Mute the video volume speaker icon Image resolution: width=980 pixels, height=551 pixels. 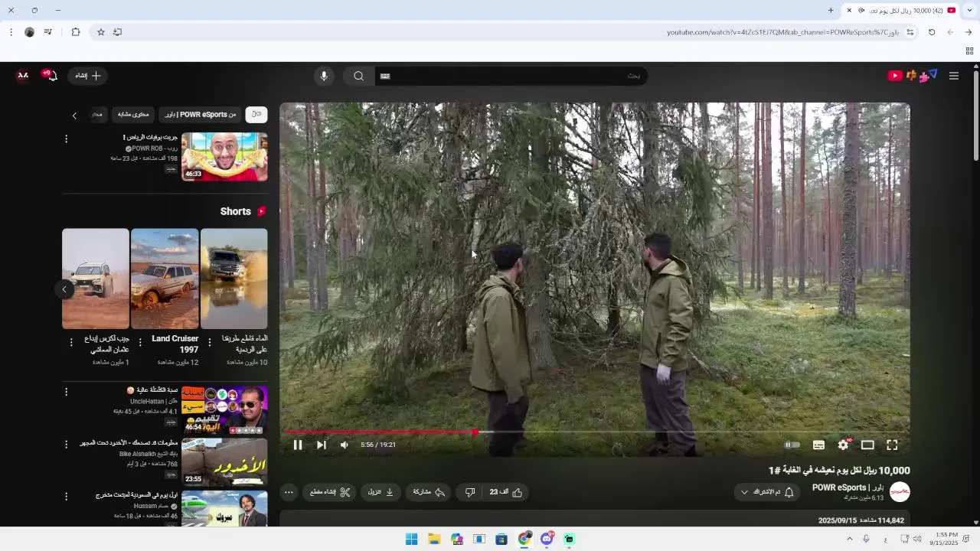point(345,445)
